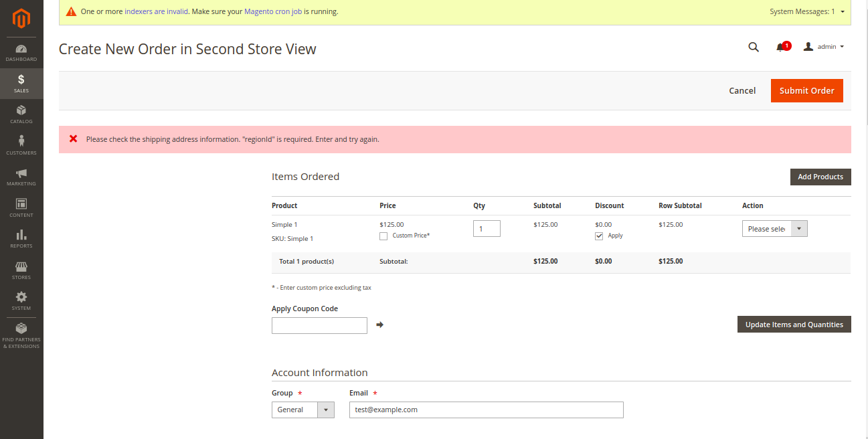Image resolution: width=868 pixels, height=439 pixels.
Task: Click the search magnifier icon
Action: pos(754,47)
